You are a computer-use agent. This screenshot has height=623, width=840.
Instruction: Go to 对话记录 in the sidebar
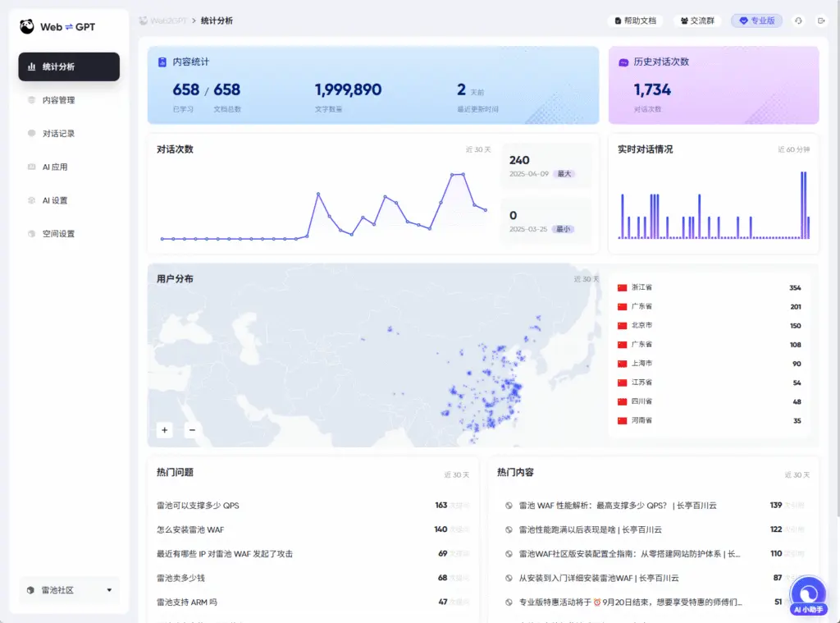coord(58,134)
